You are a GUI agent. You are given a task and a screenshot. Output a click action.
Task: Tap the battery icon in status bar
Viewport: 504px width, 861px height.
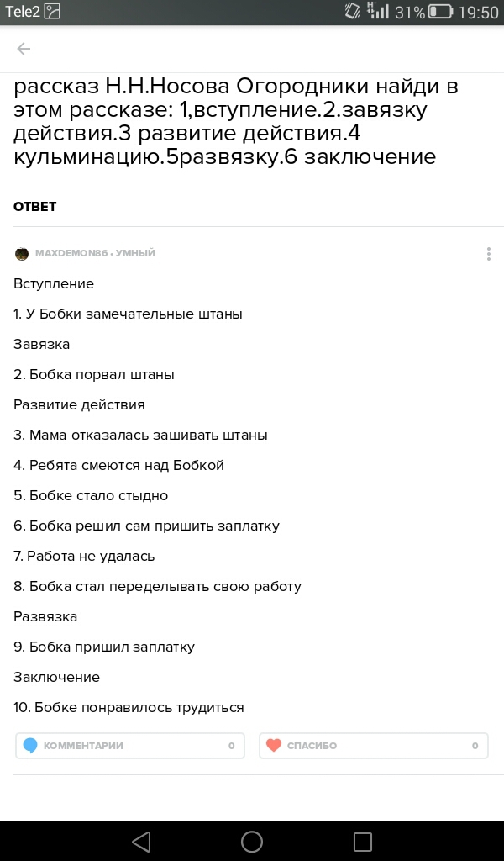tap(440, 12)
